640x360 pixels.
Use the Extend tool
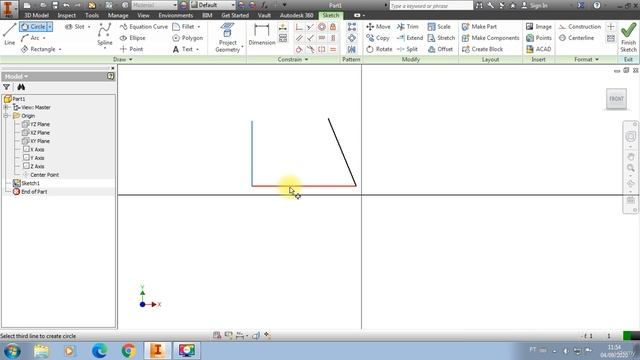click(410, 38)
